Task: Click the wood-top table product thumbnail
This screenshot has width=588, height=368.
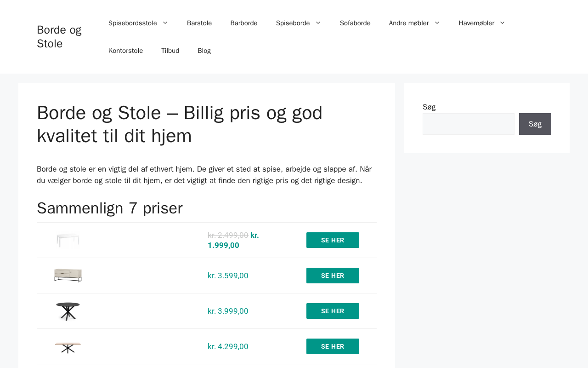Action: (68, 347)
